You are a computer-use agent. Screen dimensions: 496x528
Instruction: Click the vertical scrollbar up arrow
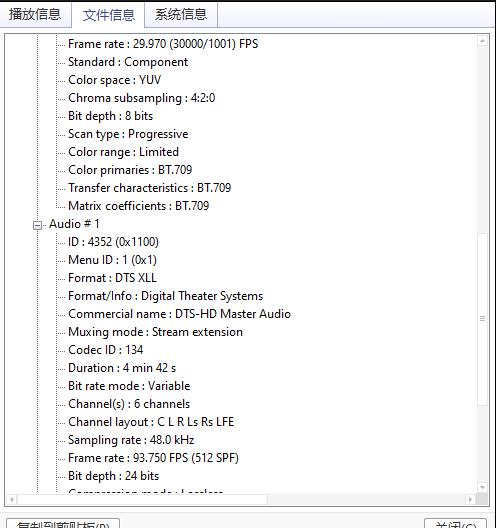coord(482,41)
